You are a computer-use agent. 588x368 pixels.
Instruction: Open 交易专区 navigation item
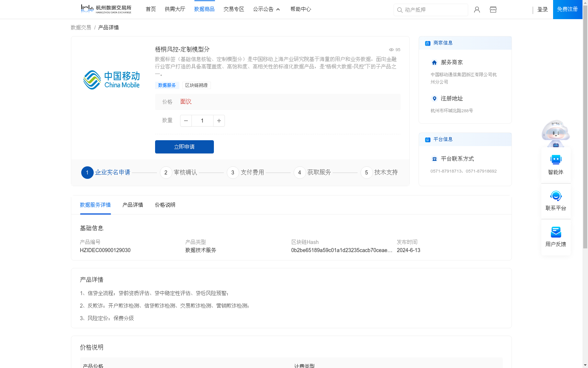[x=234, y=9]
